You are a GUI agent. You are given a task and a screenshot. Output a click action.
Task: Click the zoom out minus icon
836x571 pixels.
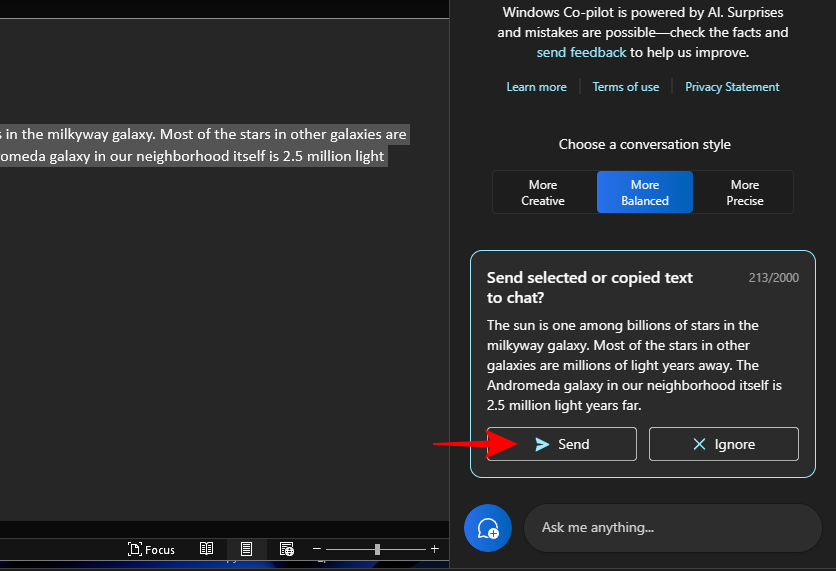[x=317, y=549]
